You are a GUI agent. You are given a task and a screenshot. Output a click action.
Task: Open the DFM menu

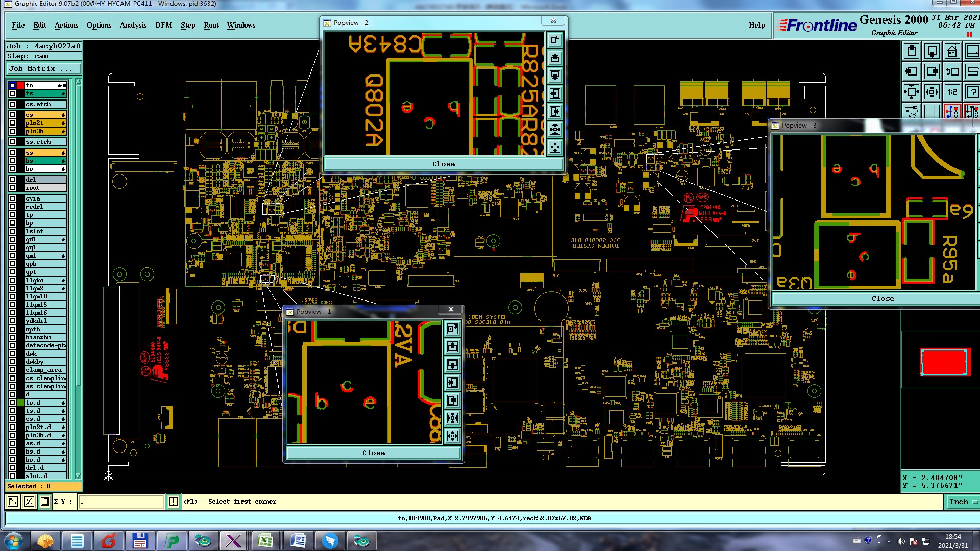click(x=163, y=25)
